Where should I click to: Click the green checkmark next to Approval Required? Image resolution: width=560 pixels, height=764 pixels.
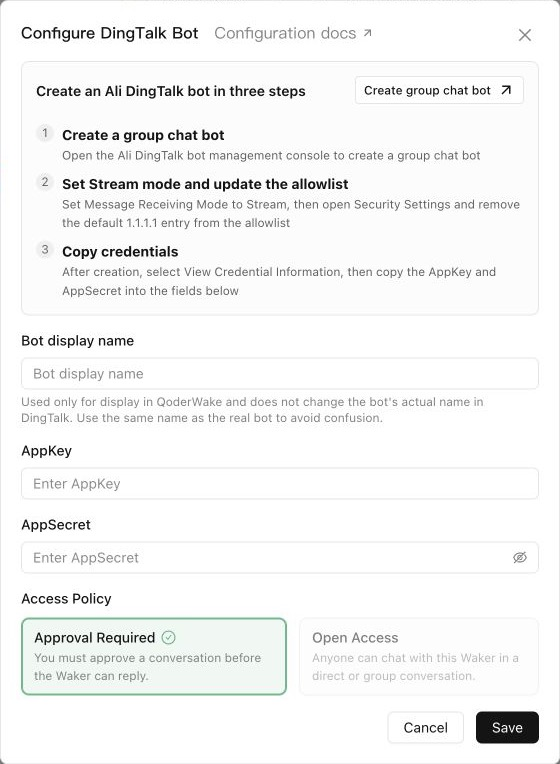(169, 637)
